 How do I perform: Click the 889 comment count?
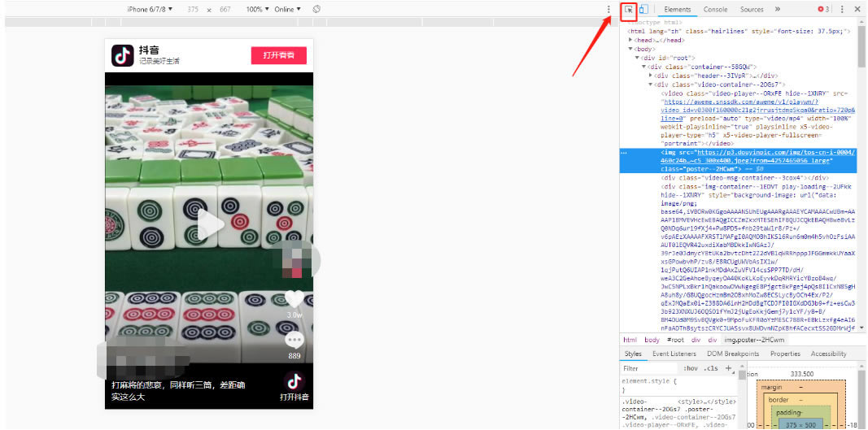(x=294, y=356)
